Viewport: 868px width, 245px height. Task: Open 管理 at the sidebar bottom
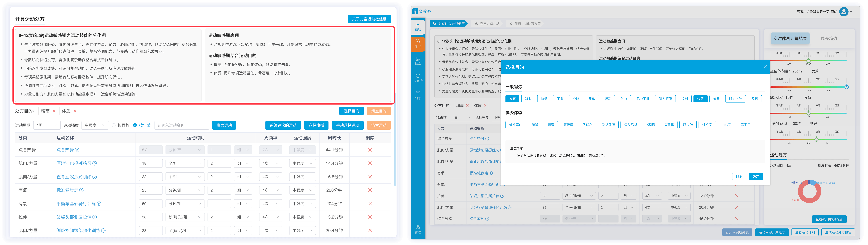coord(418,229)
